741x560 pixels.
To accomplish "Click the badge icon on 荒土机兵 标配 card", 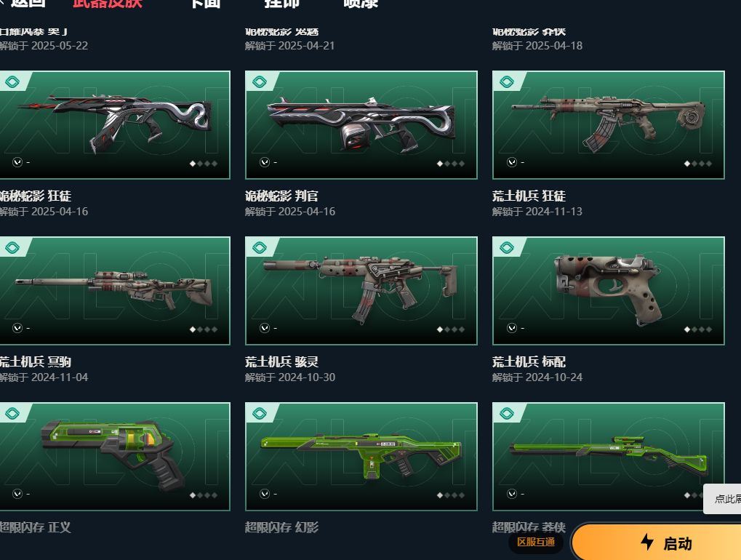I will [x=507, y=247].
